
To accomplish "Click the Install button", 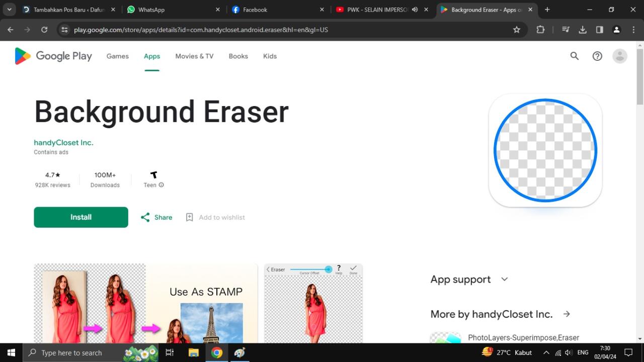I will point(80,217).
